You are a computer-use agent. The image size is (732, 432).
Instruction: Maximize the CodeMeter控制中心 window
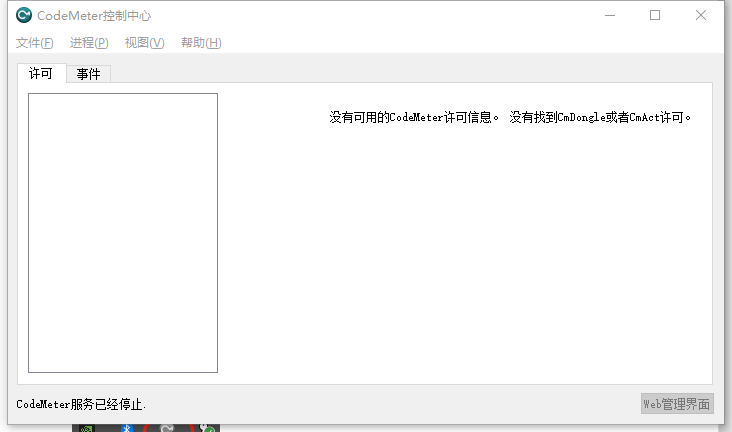[655, 15]
